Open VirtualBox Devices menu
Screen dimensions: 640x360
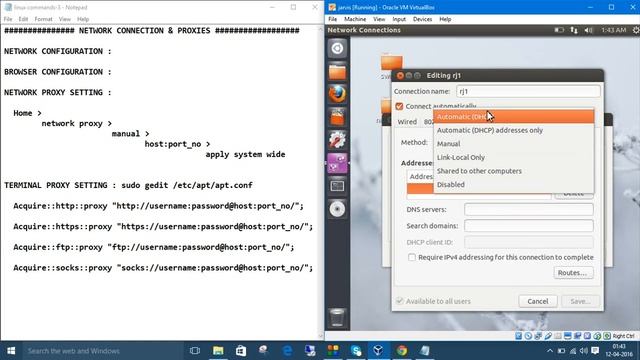(x=422, y=19)
